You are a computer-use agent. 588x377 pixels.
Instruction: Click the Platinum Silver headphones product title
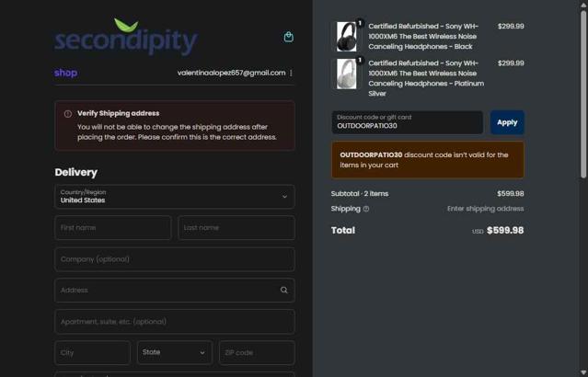tap(426, 78)
